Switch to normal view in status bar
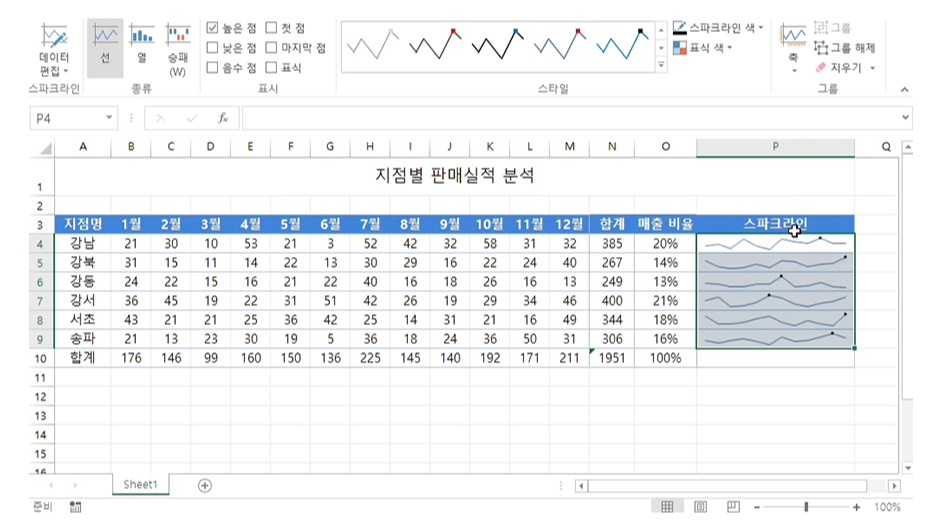 tap(667, 507)
